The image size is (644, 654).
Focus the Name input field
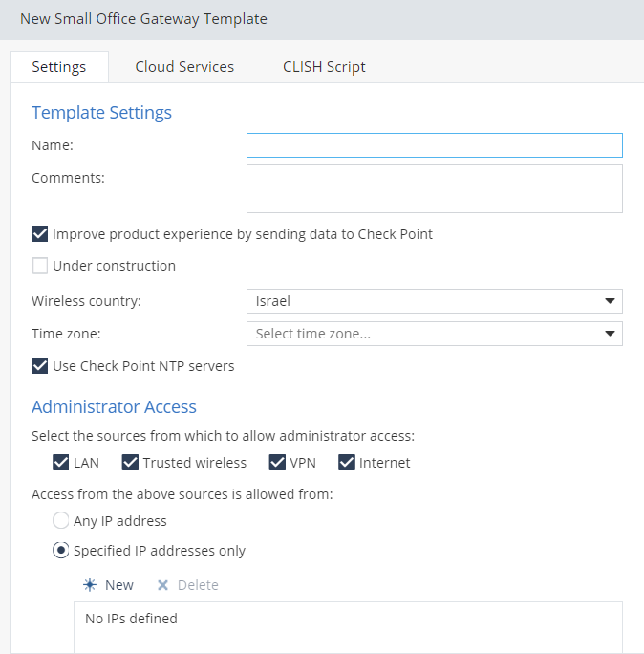435,145
